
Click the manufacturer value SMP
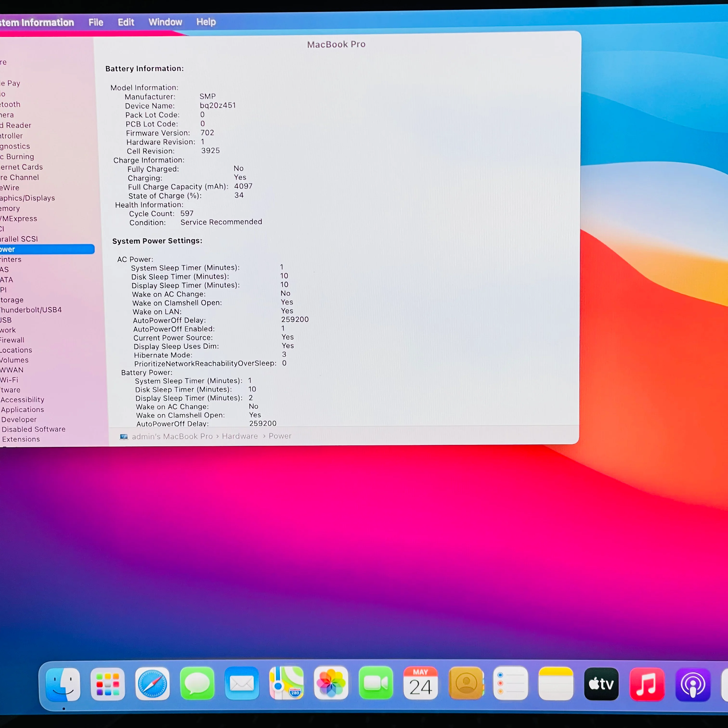tap(208, 97)
